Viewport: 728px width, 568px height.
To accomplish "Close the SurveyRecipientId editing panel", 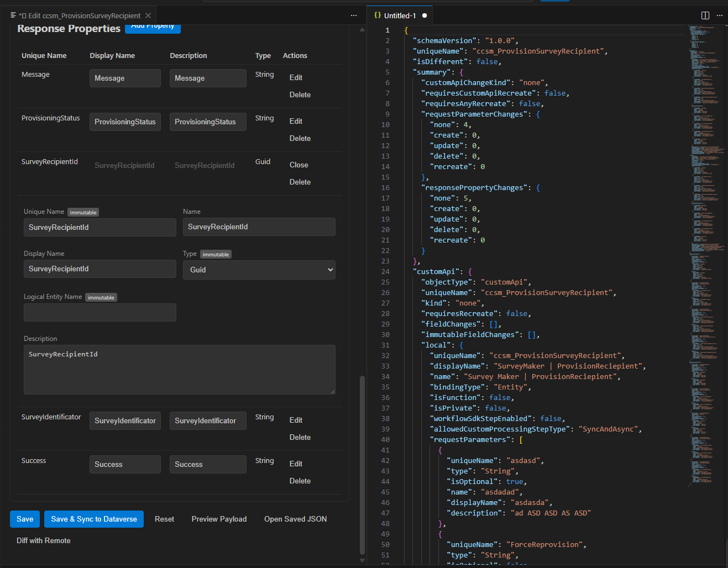I will click(298, 165).
